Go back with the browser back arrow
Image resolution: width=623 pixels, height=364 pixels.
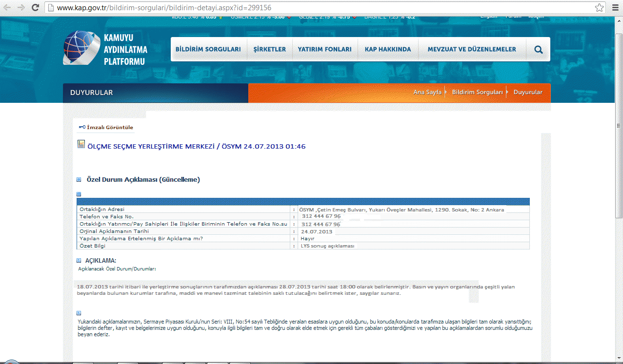click(x=7, y=8)
